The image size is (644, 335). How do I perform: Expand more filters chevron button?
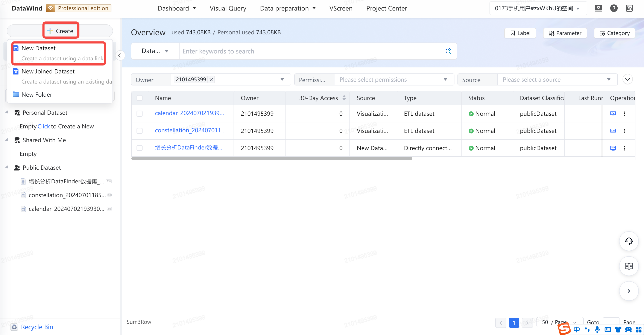click(x=627, y=79)
